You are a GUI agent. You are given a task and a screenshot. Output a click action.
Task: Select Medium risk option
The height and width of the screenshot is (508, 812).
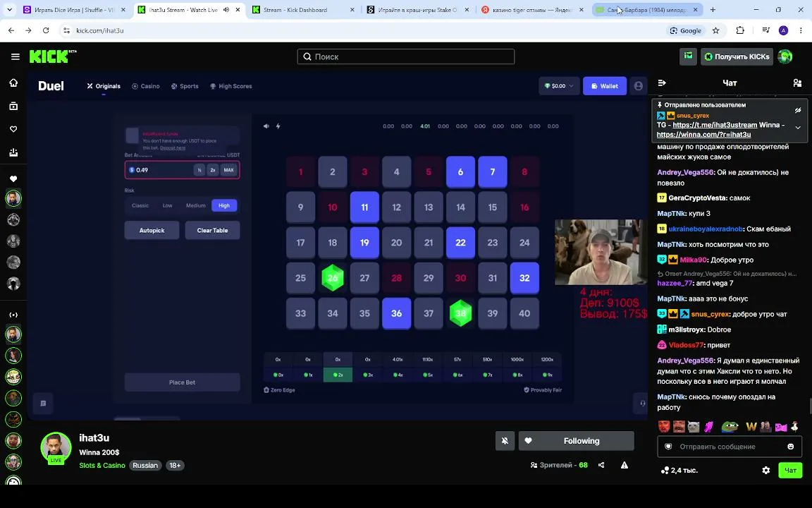(x=196, y=205)
